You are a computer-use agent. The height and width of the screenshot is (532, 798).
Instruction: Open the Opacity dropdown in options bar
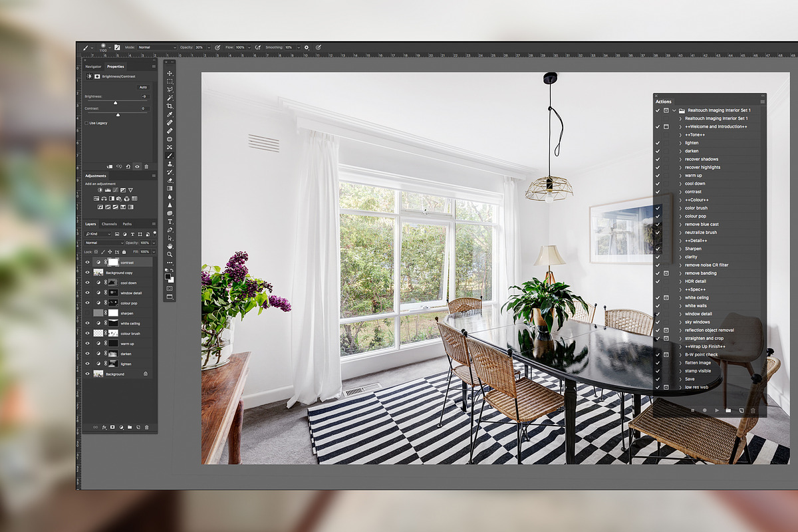click(208, 47)
